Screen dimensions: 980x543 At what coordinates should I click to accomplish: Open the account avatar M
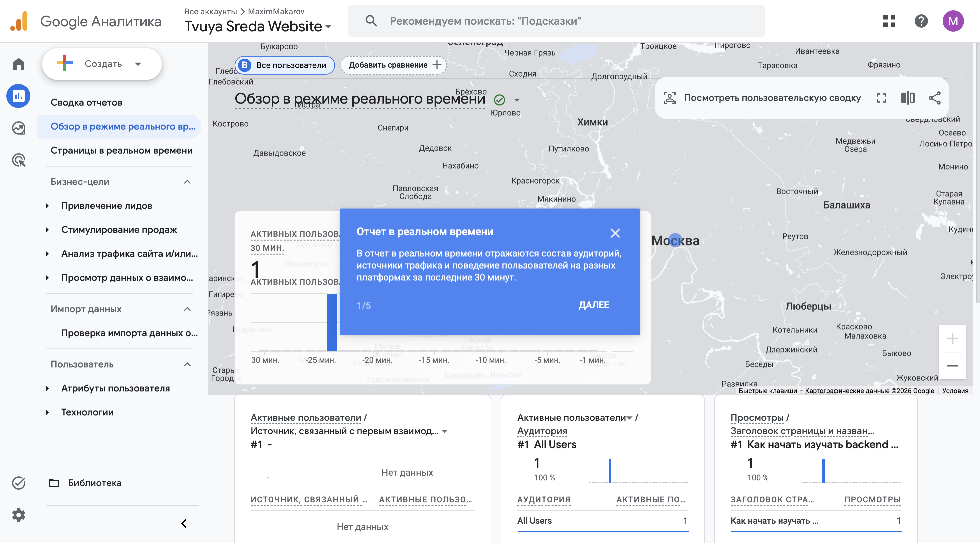(953, 21)
